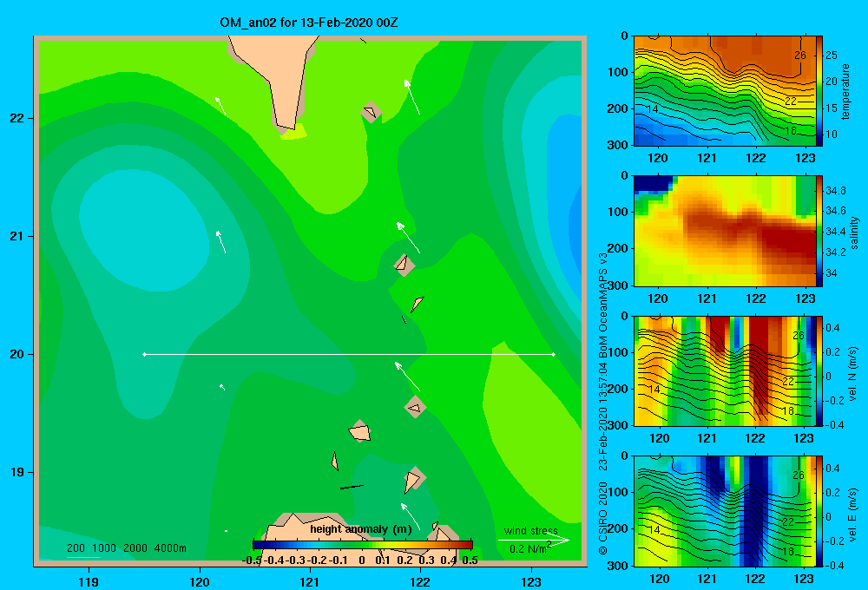The width and height of the screenshot is (868, 590).
Task: Click the '0.2 N/m' wind stress value
Action: pos(528,549)
